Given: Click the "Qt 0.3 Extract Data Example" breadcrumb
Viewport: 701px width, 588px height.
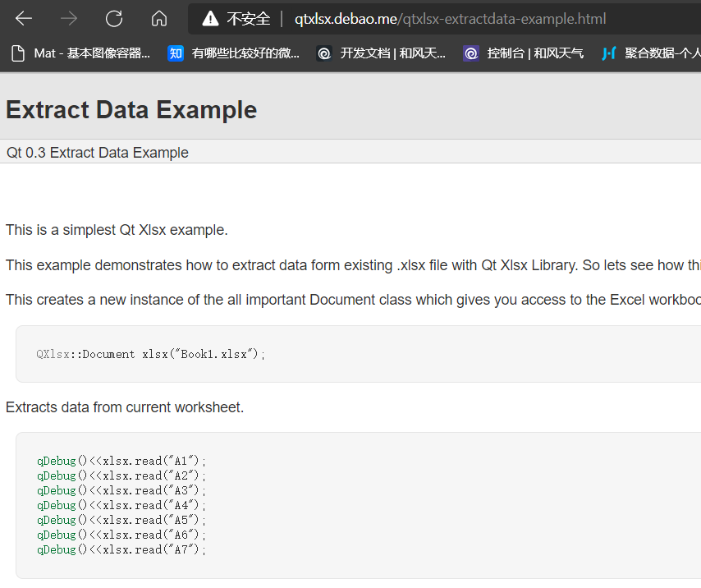Looking at the screenshot, I should 98,153.
